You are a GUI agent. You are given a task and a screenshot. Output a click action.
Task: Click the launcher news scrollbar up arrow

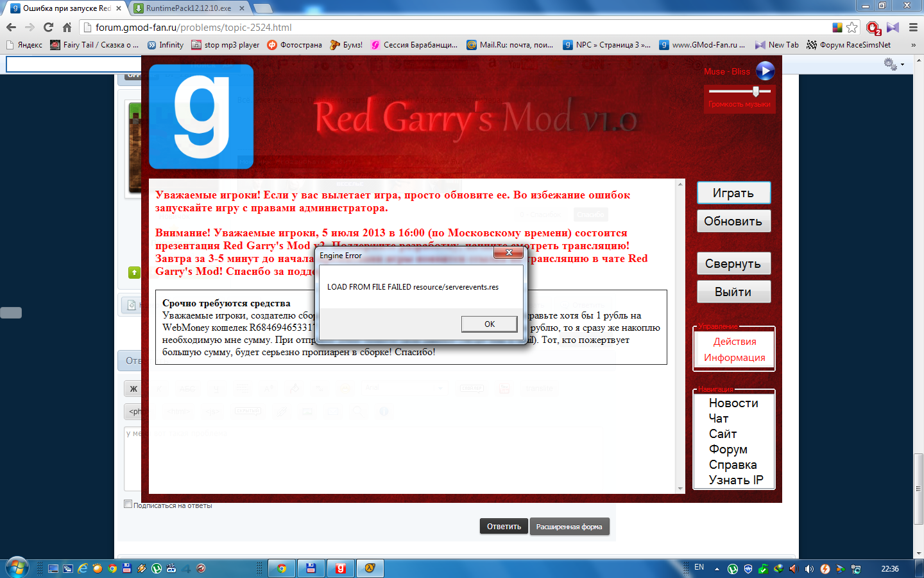tap(680, 184)
